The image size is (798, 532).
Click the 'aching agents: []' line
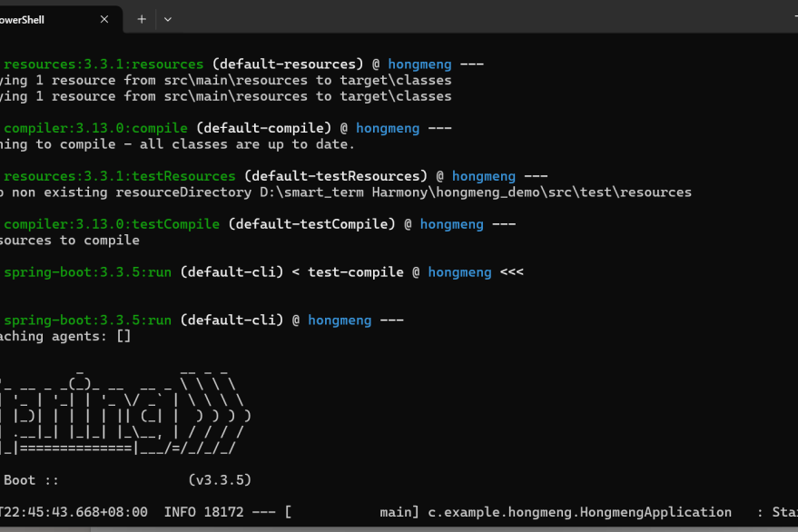(65, 337)
